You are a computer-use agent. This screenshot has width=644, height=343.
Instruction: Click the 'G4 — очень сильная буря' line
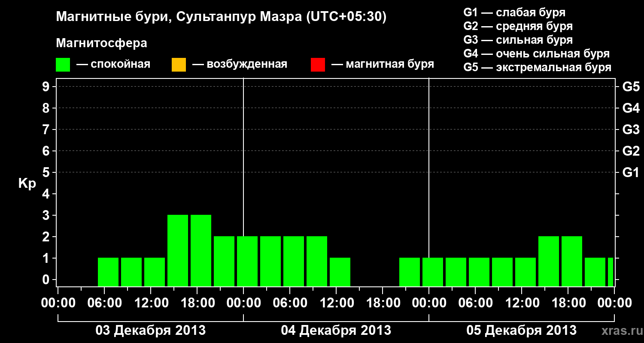coord(537,54)
